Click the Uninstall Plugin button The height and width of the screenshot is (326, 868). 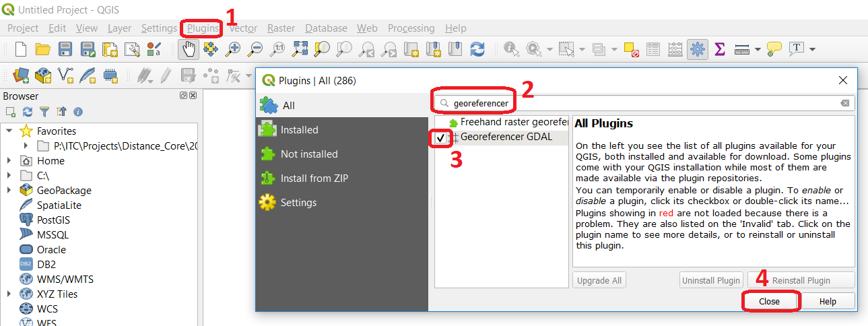pyautogui.click(x=711, y=280)
